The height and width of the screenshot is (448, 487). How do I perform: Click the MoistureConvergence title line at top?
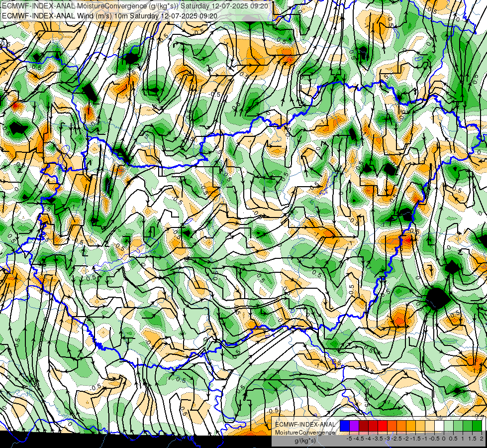(x=135, y=5)
